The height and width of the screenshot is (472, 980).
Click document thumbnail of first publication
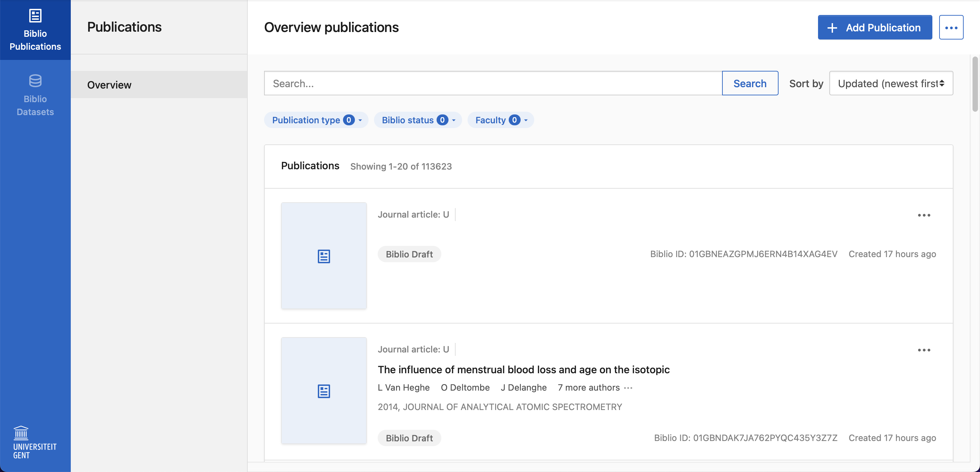pos(323,256)
